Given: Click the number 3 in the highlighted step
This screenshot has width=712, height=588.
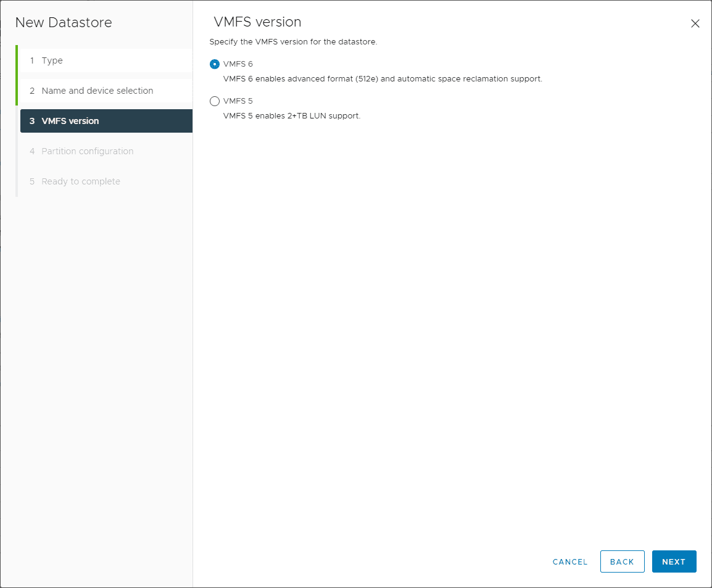Looking at the screenshot, I should (32, 121).
